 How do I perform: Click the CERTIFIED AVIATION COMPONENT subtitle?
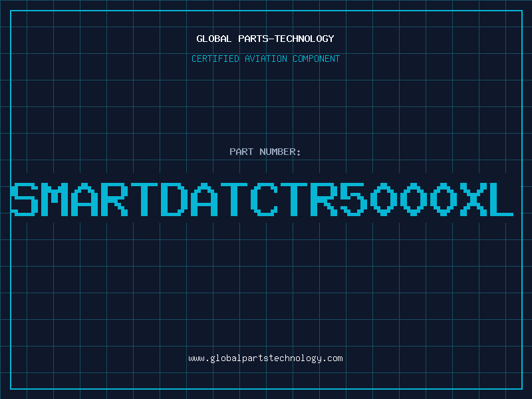click(265, 59)
